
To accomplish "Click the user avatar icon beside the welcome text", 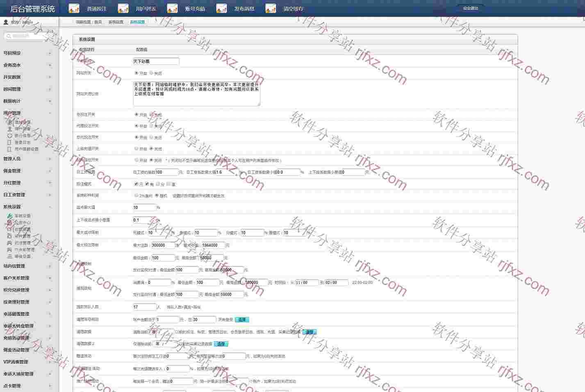I will pos(6,22).
